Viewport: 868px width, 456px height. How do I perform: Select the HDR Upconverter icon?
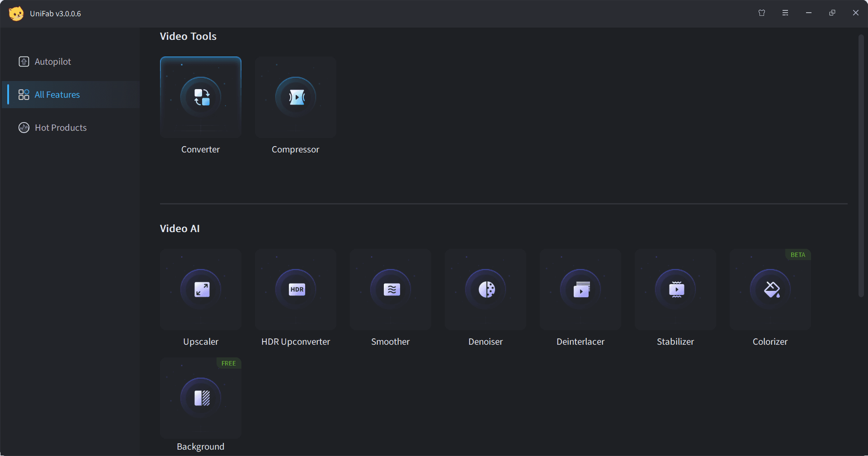(296, 290)
